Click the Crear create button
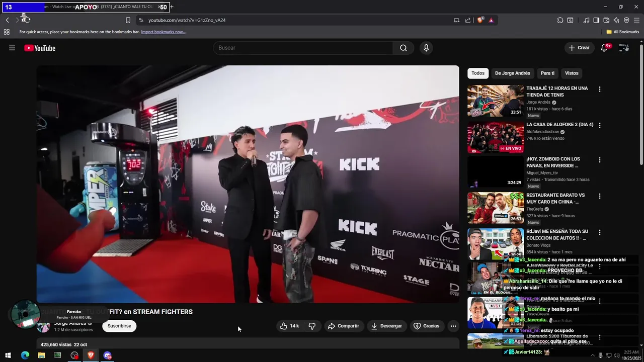Image resolution: width=644 pixels, height=362 pixels. pos(579,48)
